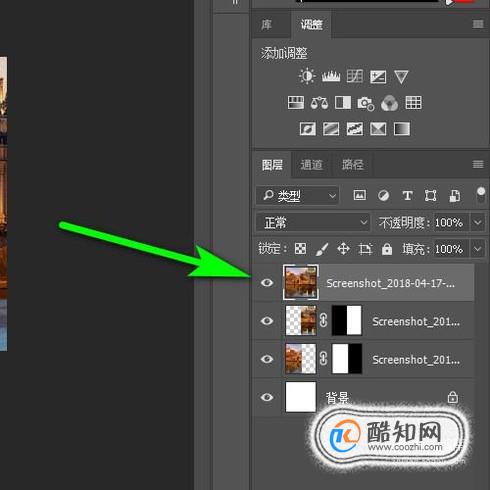Add a Color Balance adjustment (scales icon)
The height and width of the screenshot is (490, 490).
pos(319,103)
